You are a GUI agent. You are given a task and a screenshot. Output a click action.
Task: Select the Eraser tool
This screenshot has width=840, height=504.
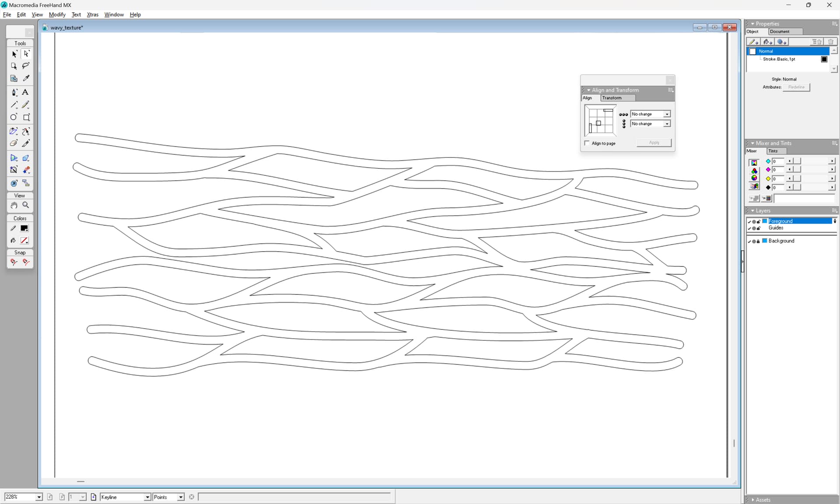tap(14, 143)
